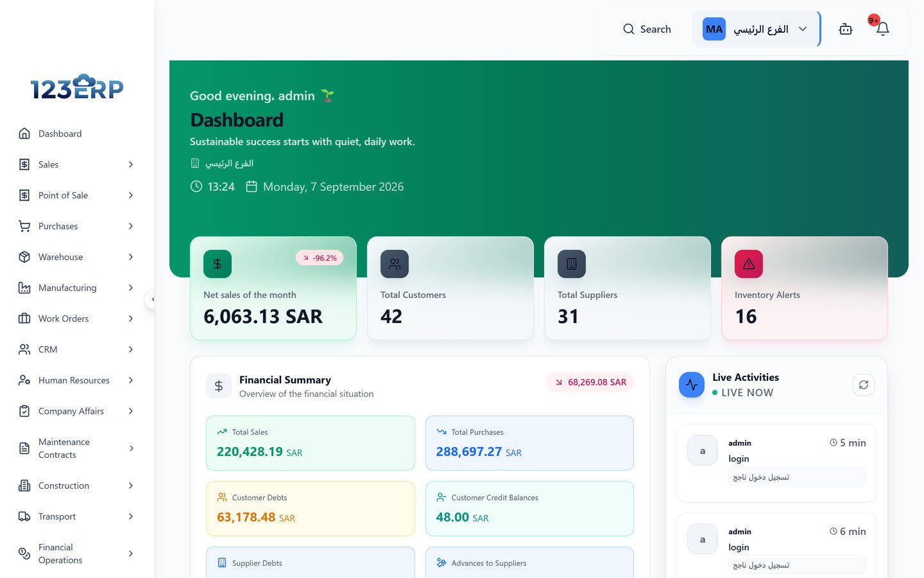Open the Maintenance Contracts menu

(77, 448)
